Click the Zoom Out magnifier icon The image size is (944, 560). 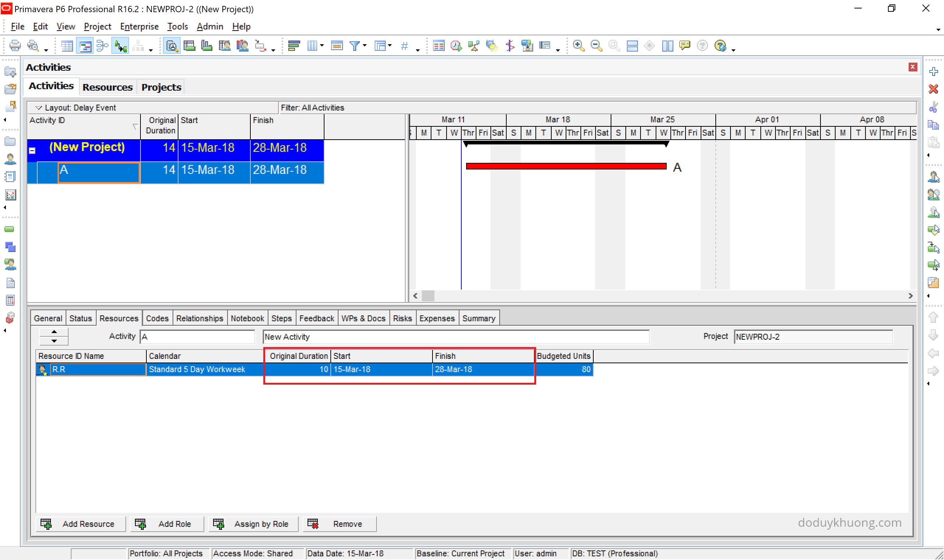596,46
